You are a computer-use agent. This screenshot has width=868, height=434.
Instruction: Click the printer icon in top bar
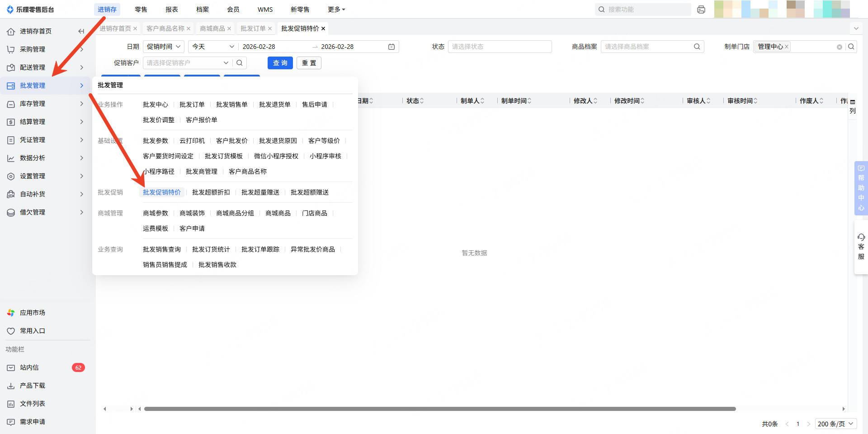pos(701,10)
